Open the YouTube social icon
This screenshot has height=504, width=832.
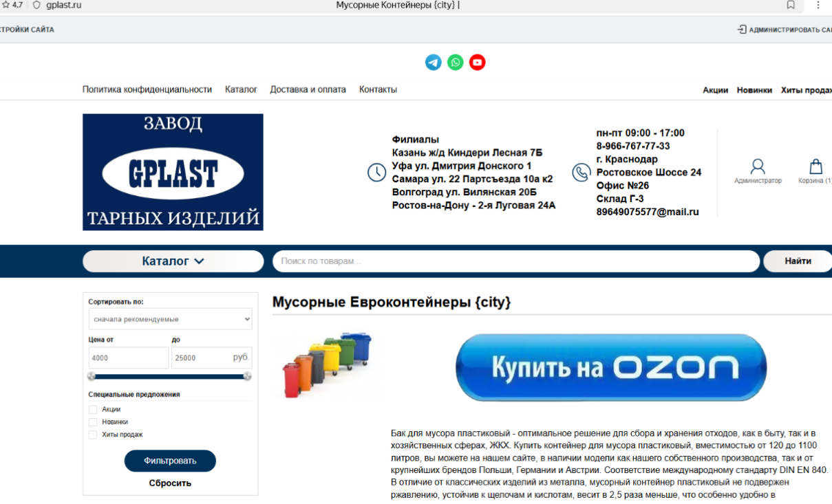point(478,63)
